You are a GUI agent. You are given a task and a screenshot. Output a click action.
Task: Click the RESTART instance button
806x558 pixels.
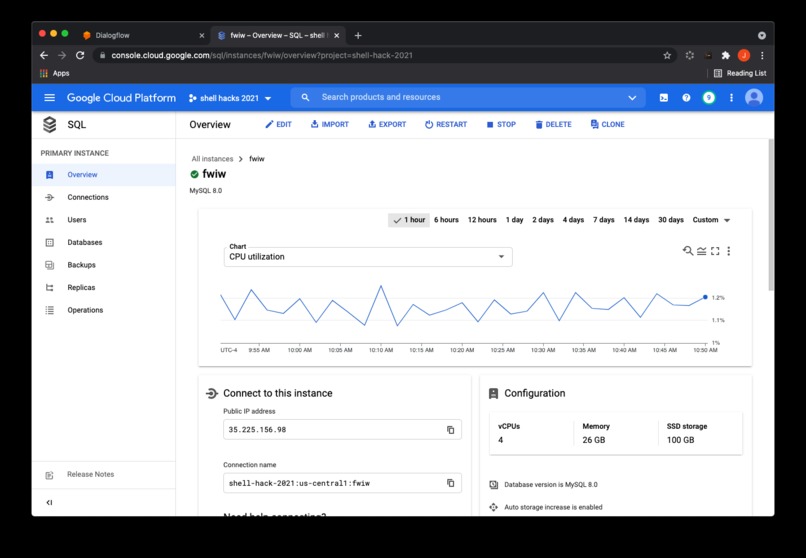click(x=446, y=124)
